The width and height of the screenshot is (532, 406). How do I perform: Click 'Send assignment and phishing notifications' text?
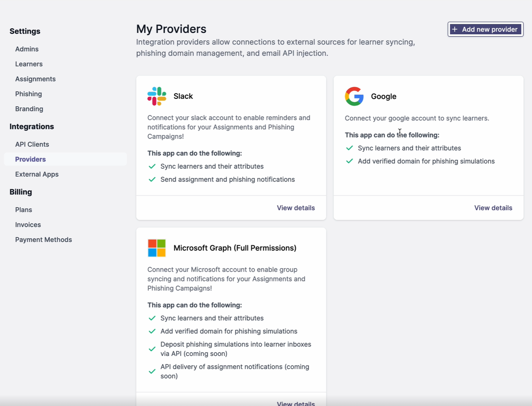pyautogui.click(x=227, y=179)
